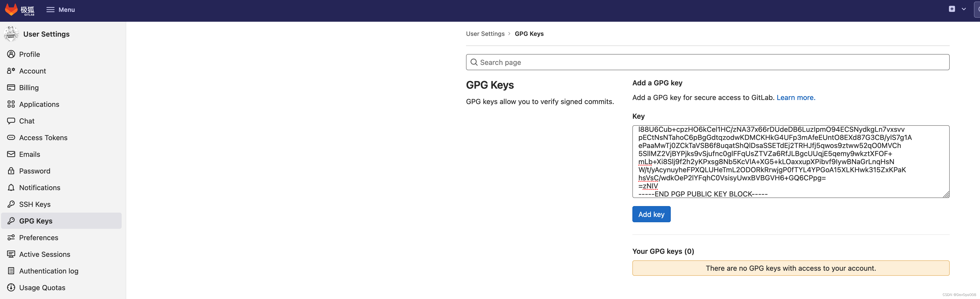Click the GitLab fox logo
The height and width of the screenshot is (299, 980).
tap(11, 10)
